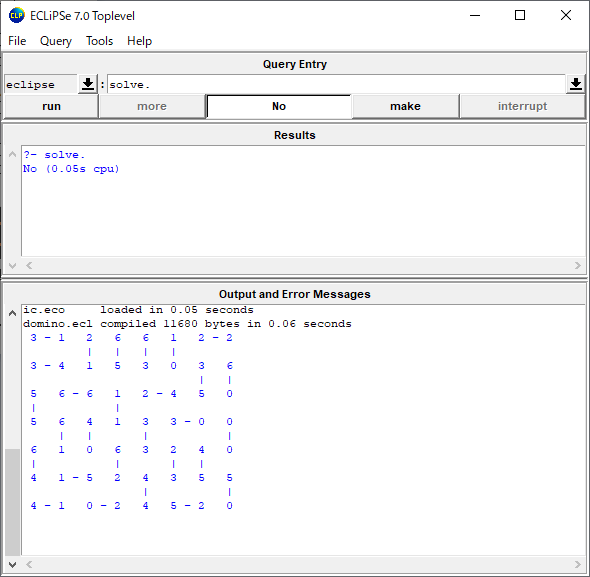Open the Help menu
The width and height of the screenshot is (590, 577).
pyautogui.click(x=139, y=41)
